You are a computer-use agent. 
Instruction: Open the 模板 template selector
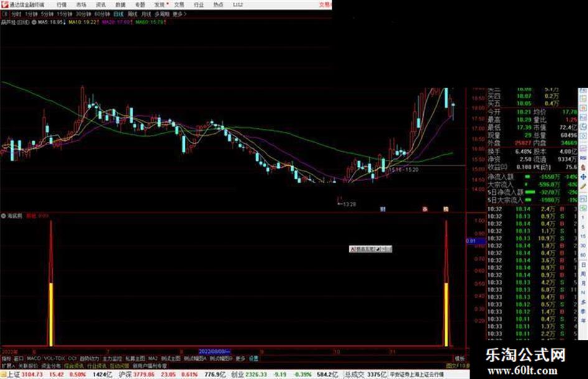(x=460, y=358)
